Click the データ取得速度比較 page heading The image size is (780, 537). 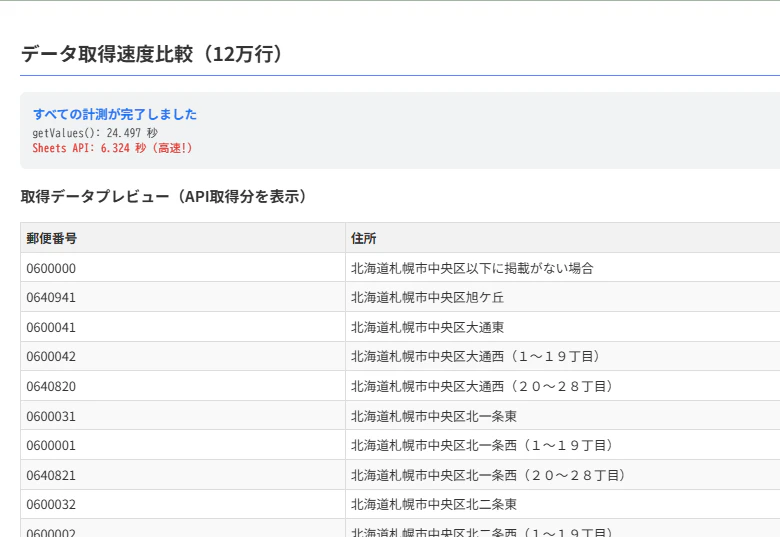(152, 54)
